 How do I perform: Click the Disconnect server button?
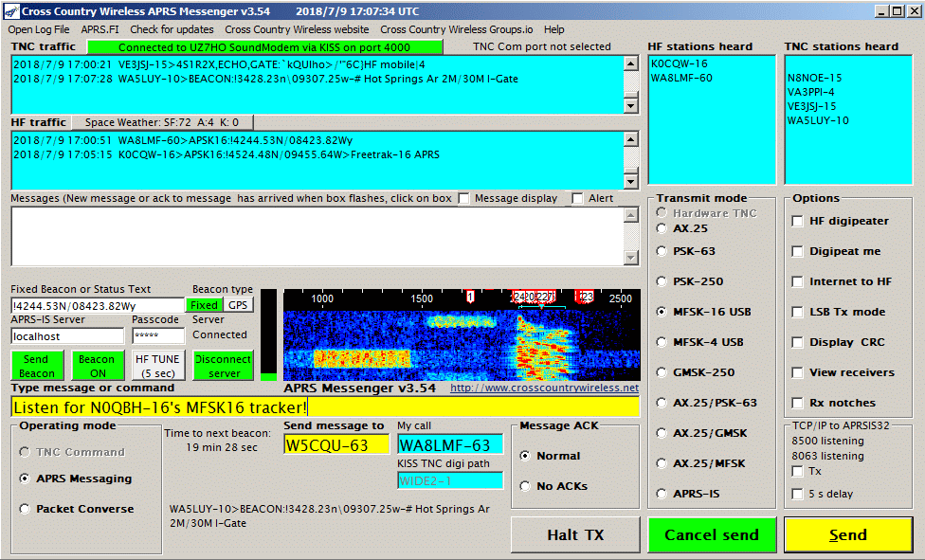coord(224,366)
